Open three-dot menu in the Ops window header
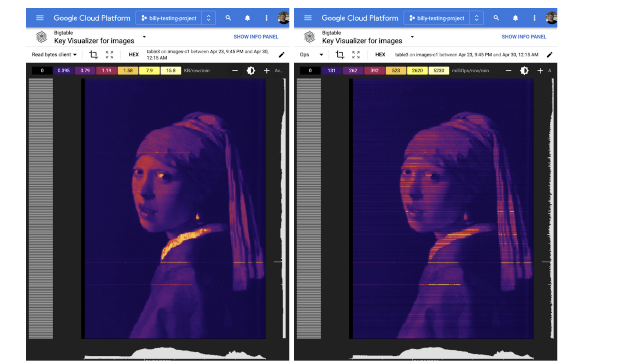Viewport: 627px width, 364px height. point(534,18)
